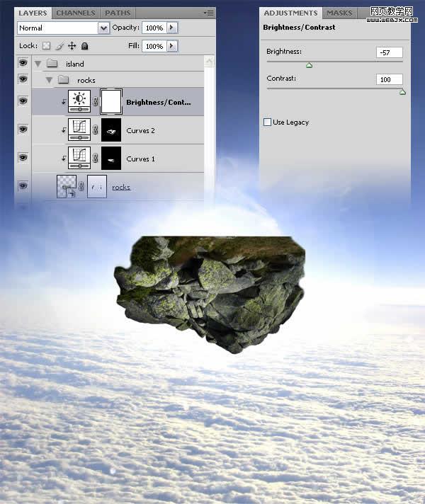Click mask link icon on rocks layer

[81, 186]
